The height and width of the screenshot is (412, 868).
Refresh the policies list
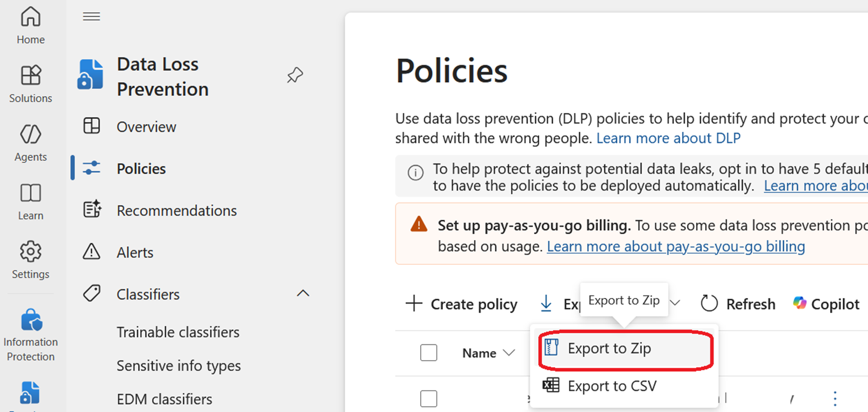(738, 304)
